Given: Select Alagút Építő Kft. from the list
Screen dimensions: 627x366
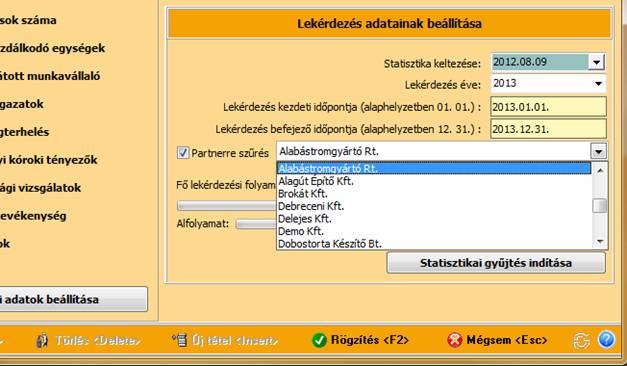Looking at the screenshot, I should (433, 181).
